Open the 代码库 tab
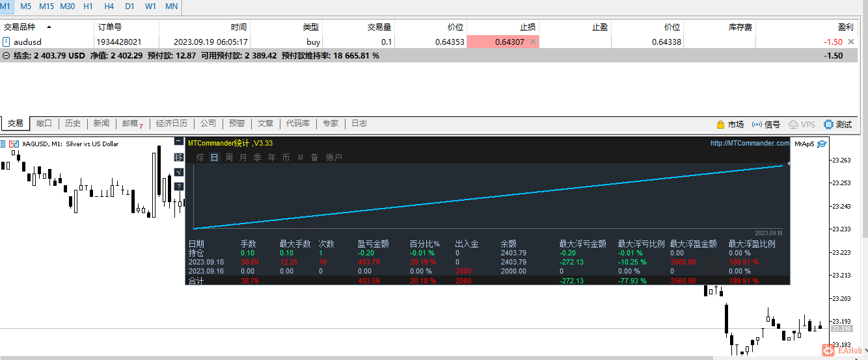Screen dimensions: 868x360 tap(298, 123)
